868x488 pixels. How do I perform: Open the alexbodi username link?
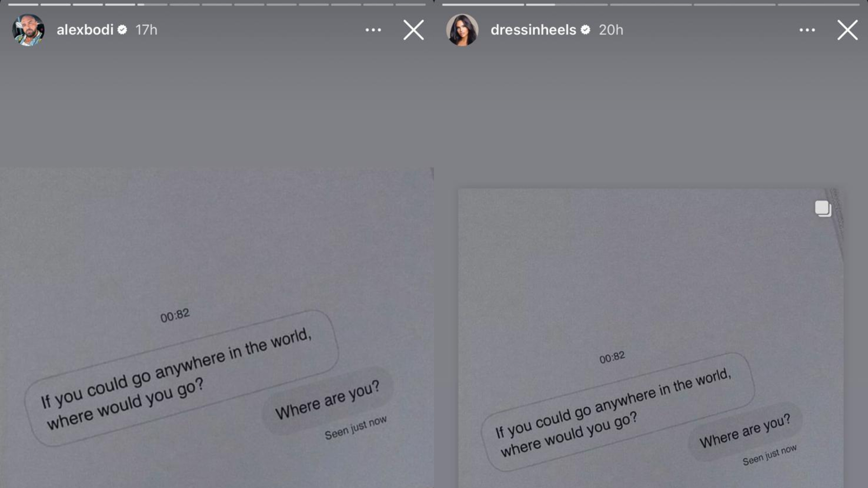[85, 30]
